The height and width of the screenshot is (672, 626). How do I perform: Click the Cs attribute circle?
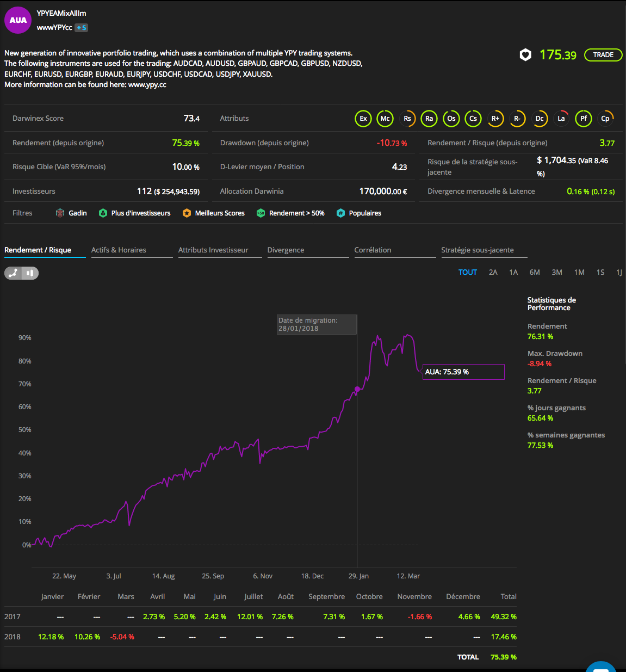(473, 118)
